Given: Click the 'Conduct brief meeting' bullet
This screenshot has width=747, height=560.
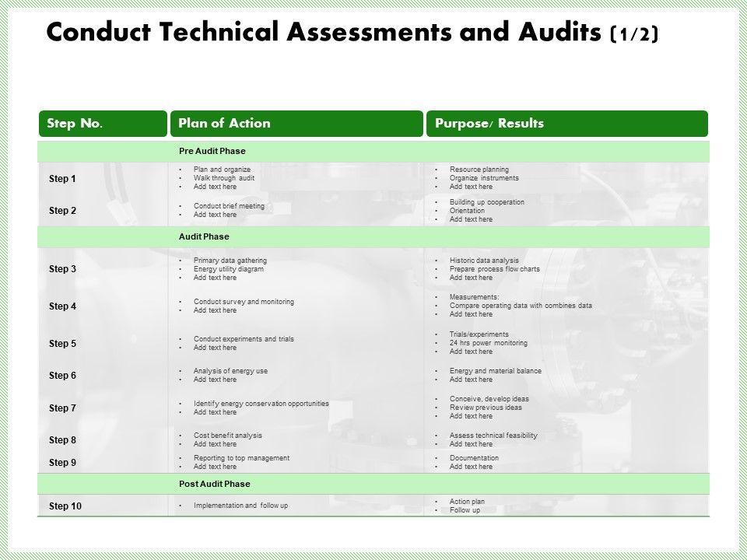Looking at the screenshot, I should (229, 206).
